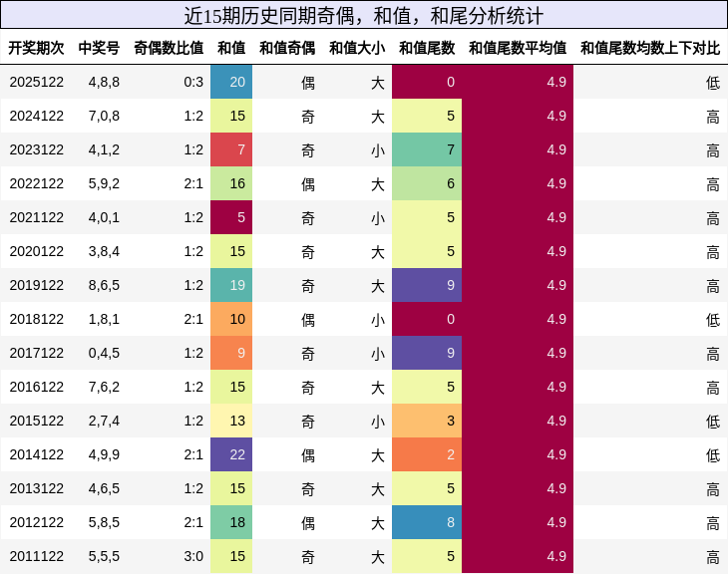Click the sum tail 6 in row 2022122
The image size is (728, 574).
[x=427, y=183]
